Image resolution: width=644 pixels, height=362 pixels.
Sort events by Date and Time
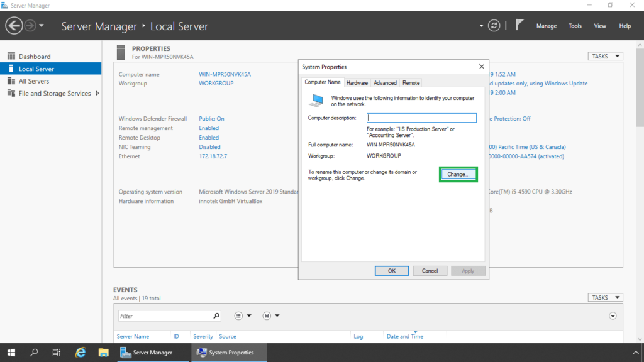(404, 337)
